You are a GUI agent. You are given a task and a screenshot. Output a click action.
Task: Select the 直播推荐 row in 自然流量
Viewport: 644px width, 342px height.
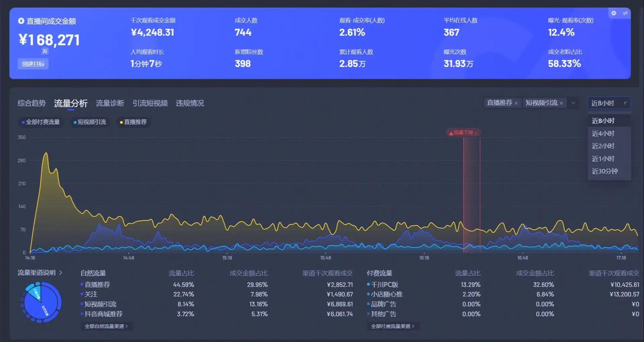[x=216, y=284]
